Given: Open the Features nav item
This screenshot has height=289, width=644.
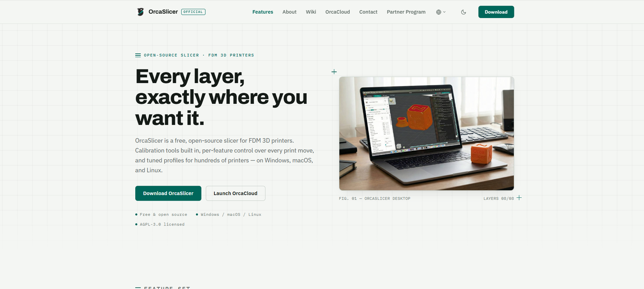Looking at the screenshot, I should tap(262, 12).
